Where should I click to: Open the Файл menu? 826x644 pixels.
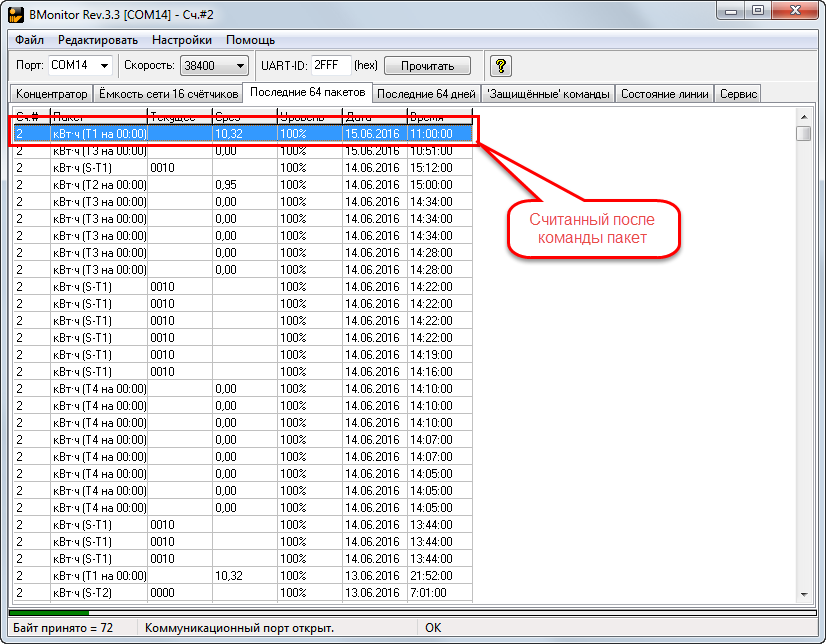coord(30,40)
